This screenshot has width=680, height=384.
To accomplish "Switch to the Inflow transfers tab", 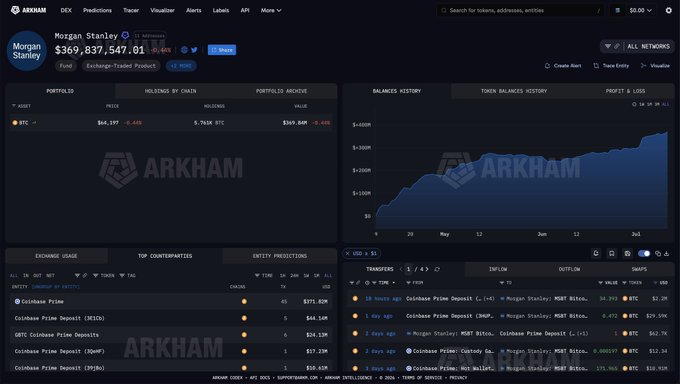I will point(498,269).
